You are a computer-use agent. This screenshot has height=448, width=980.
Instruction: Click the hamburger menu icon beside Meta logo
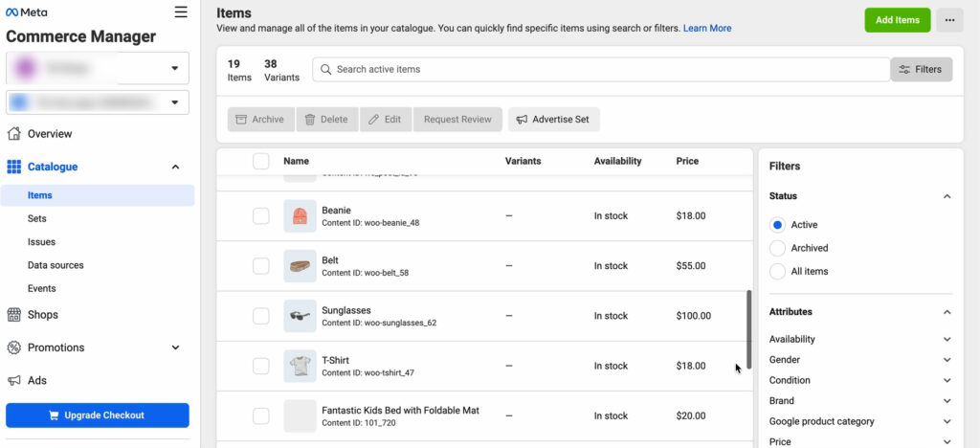181,12
